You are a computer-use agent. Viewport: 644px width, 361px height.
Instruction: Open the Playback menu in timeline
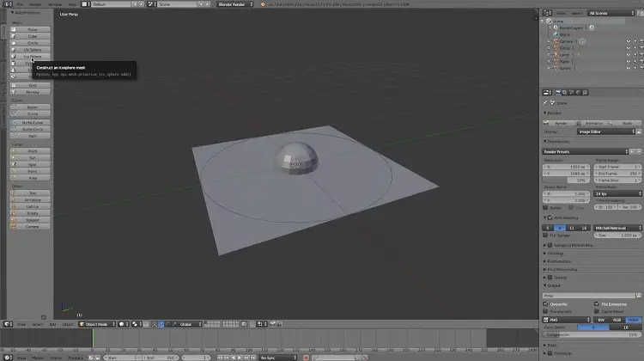point(76,358)
